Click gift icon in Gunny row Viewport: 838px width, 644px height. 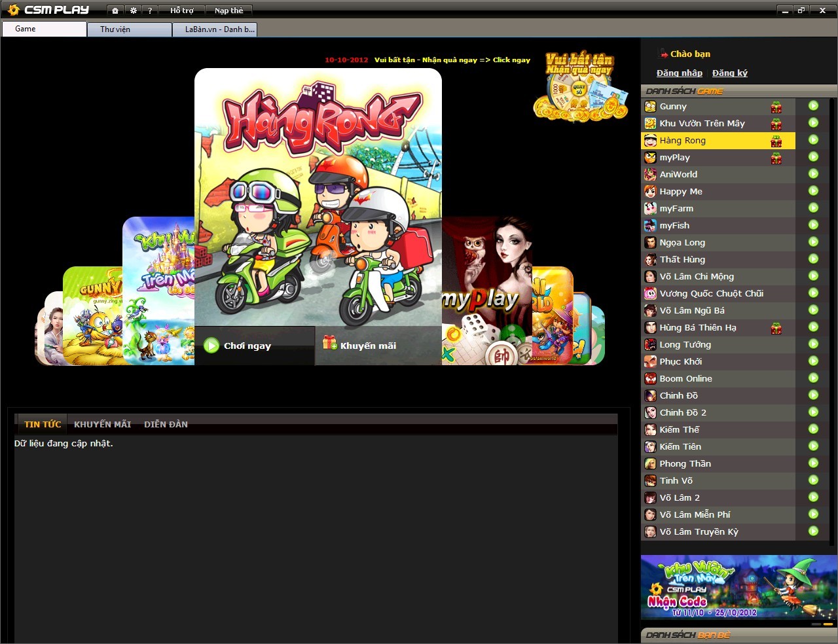pos(776,107)
